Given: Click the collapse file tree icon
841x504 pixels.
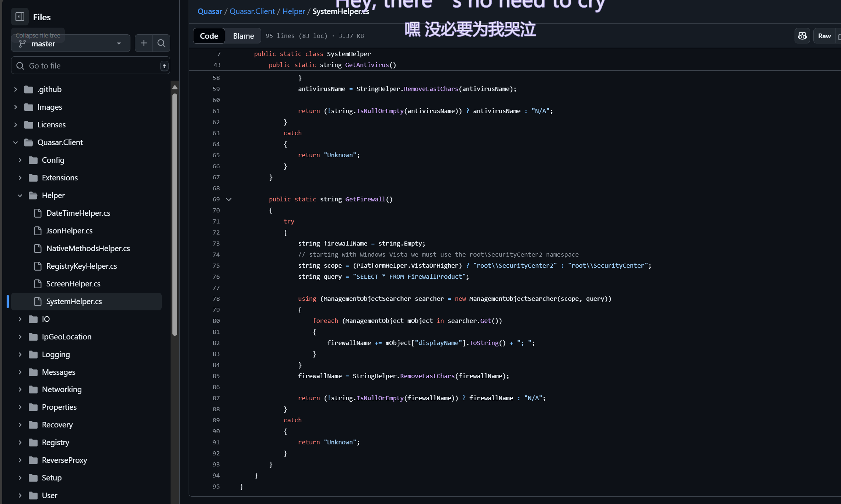Looking at the screenshot, I should tap(20, 17).
